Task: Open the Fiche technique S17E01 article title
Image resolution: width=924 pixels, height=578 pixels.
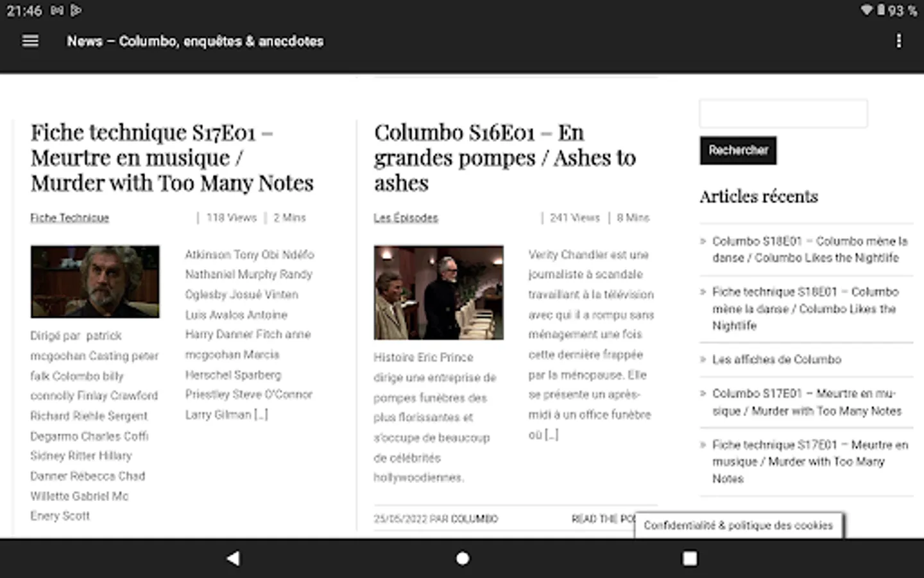Action: pos(172,157)
